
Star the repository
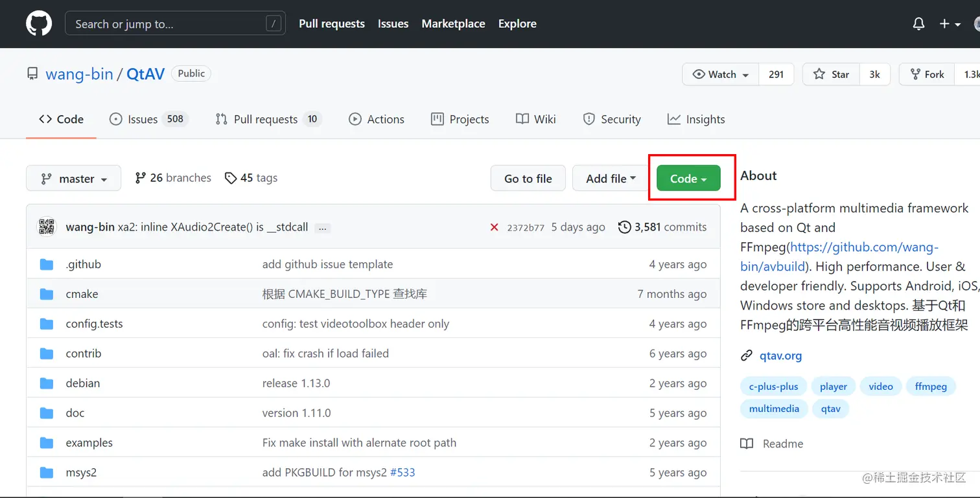[831, 74]
